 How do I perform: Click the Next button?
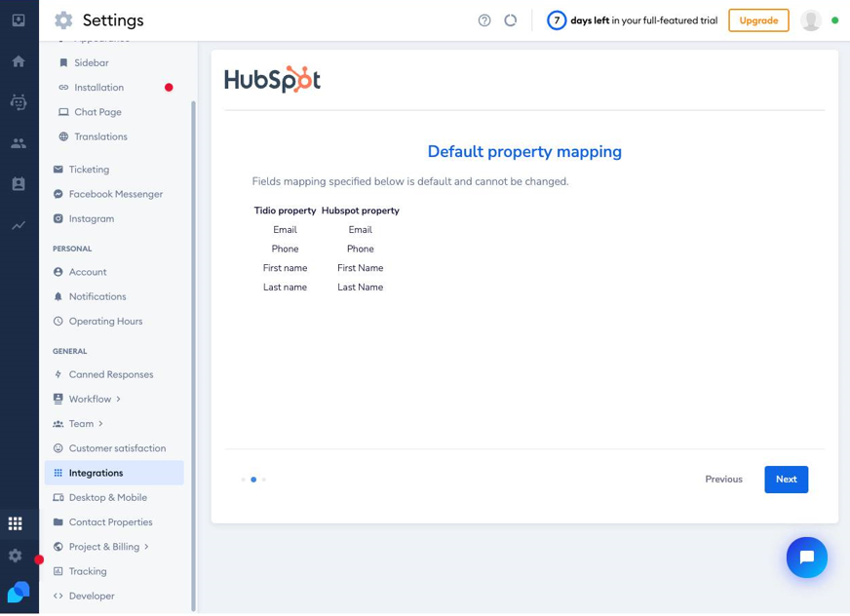(x=786, y=480)
